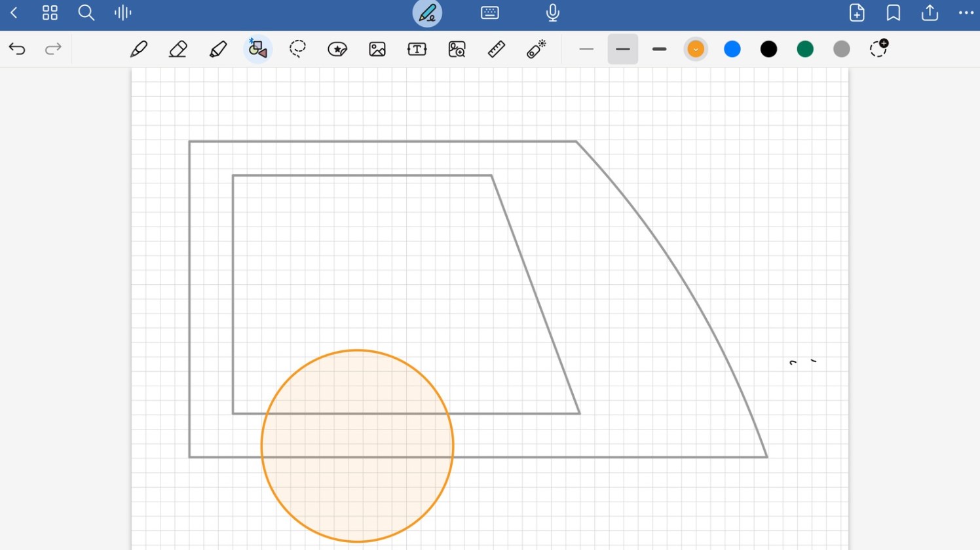Screen dimensions: 980x550
Task: Select the Lasso selection tool
Action: coord(297,49)
